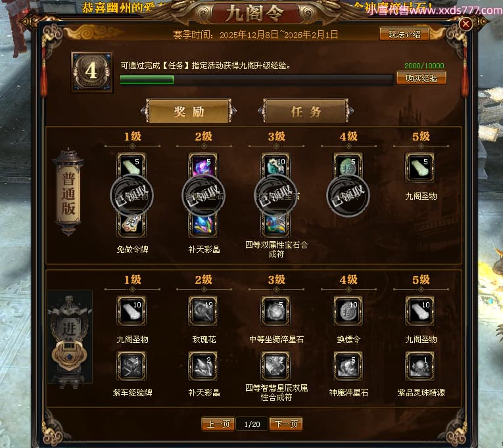Viewport: 503px width, 448px height.
Task: Open the 奖励 tab
Action: tap(189, 111)
